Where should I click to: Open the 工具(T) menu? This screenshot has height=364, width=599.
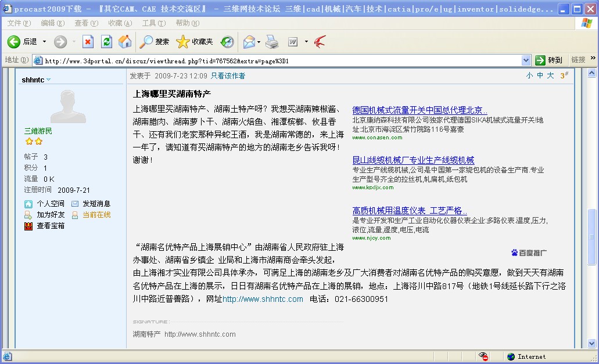click(x=154, y=23)
